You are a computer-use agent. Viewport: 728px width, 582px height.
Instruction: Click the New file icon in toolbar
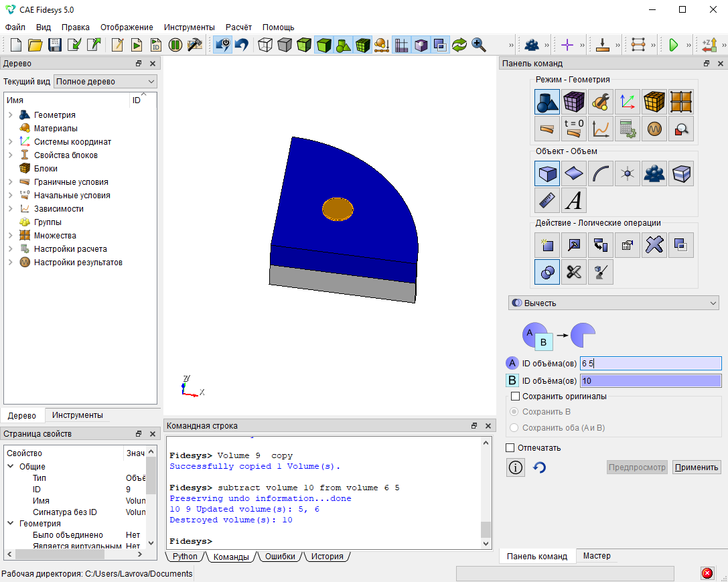(x=16, y=45)
